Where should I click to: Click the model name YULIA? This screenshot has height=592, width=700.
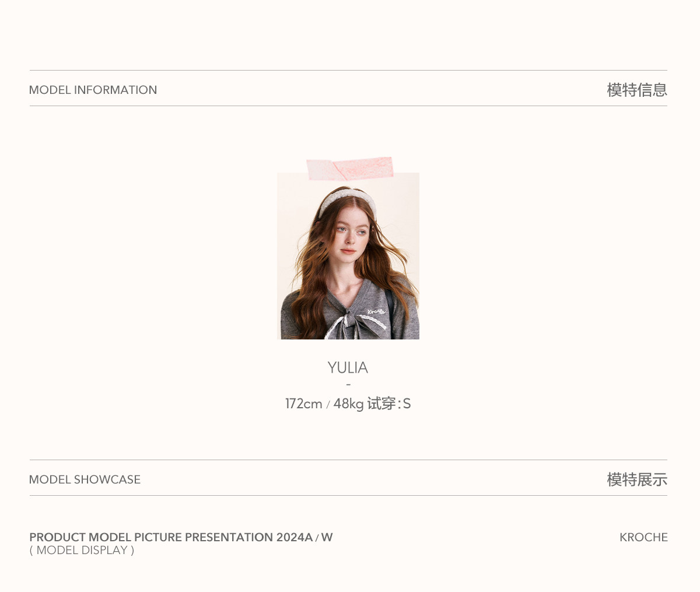[x=348, y=367]
